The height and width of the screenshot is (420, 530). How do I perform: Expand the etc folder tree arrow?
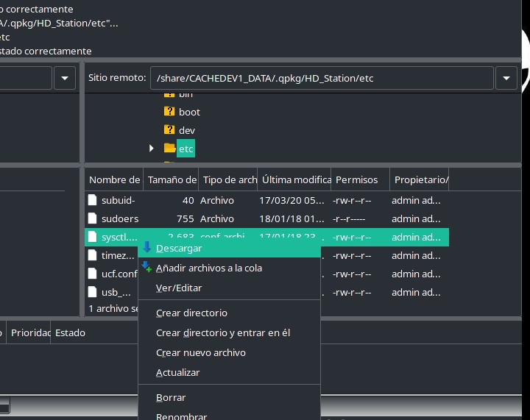(152, 149)
